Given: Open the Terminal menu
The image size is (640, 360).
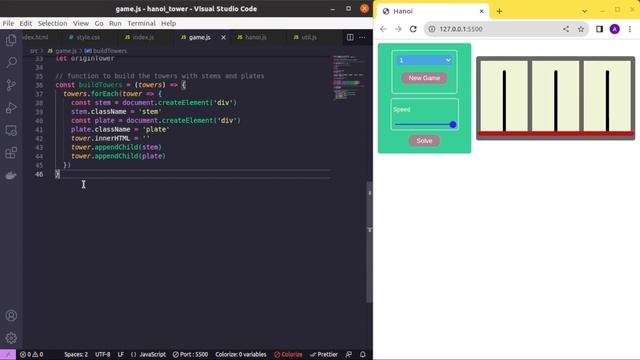Looking at the screenshot, I should [141, 23].
